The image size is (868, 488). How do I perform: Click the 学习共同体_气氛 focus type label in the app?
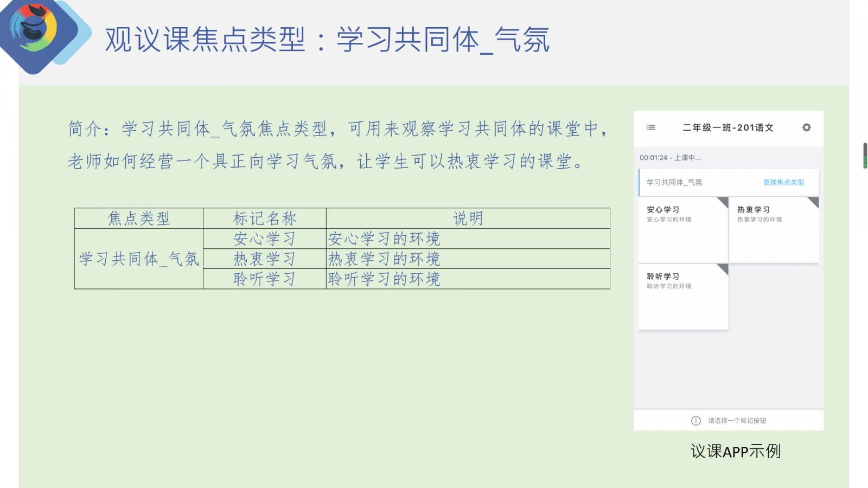click(x=674, y=183)
